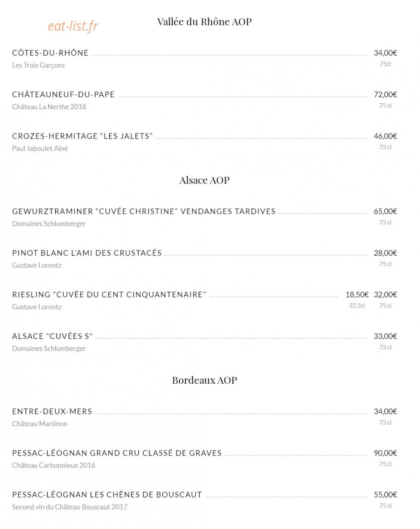Click the eat-list.fr watermark logo
Image resolution: width=420 pixels, height=529 pixels.
point(73,26)
